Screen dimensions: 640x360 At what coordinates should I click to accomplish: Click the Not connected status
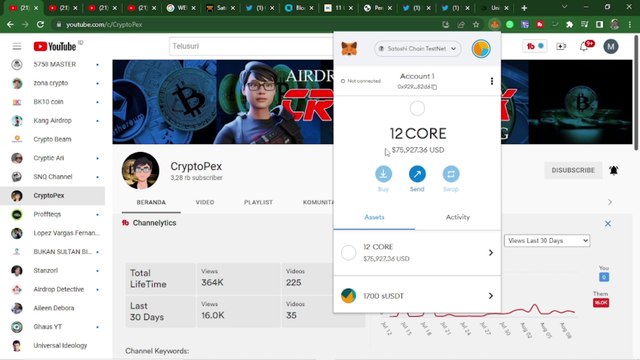click(361, 81)
